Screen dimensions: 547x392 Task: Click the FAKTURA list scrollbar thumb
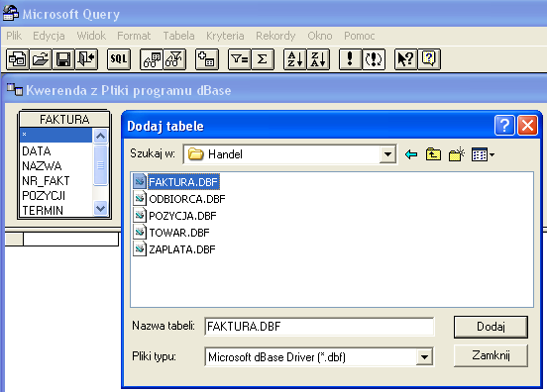pyautogui.click(x=100, y=165)
